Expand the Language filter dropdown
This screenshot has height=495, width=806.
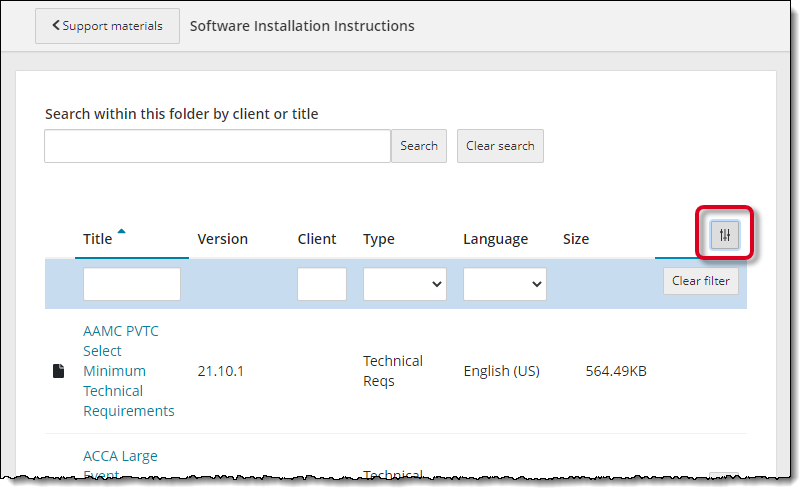[504, 284]
